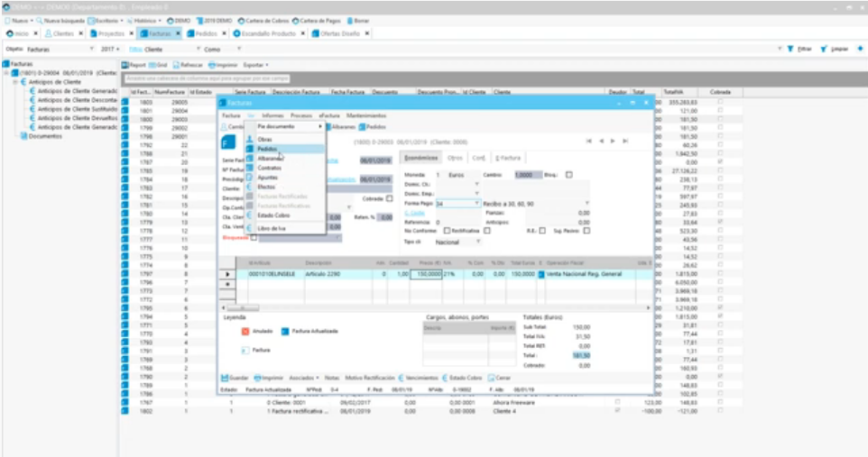Go to the next invoice record arrow

(613, 142)
